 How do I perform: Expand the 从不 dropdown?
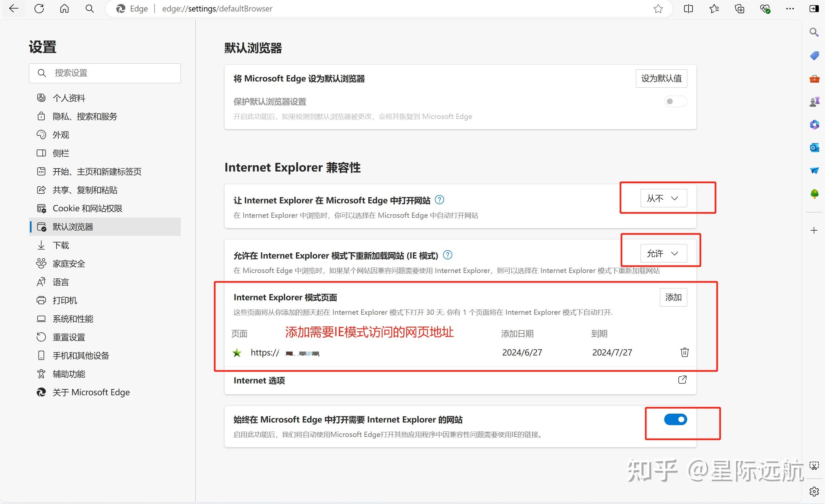click(x=663, y=198)
